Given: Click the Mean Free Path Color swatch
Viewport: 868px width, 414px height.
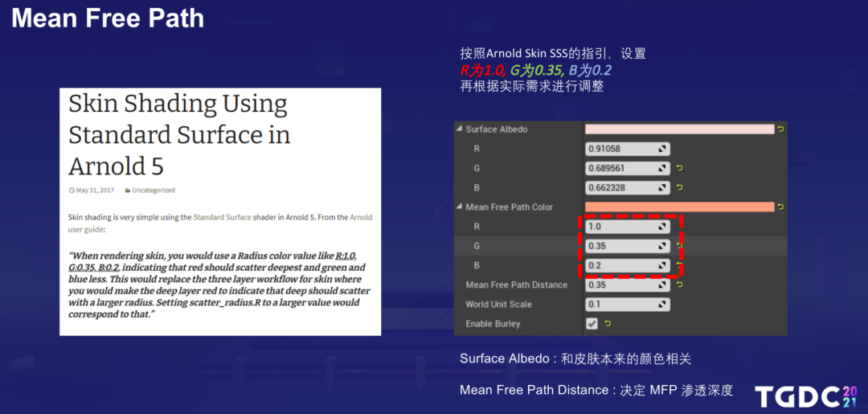Looking at the screenshot, I should tap(680, 207).
